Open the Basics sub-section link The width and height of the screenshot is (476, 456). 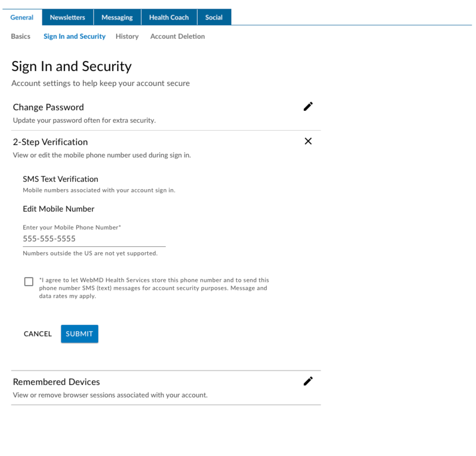(21, 36)
